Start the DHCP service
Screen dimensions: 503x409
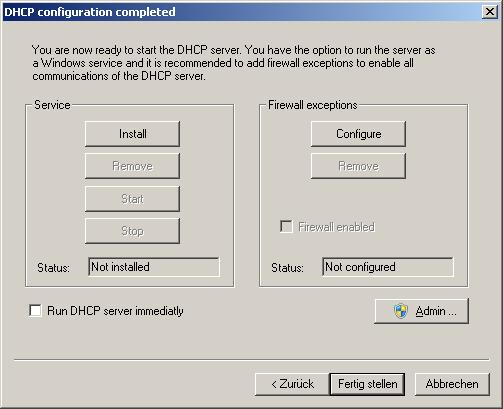tap(132, 199)
